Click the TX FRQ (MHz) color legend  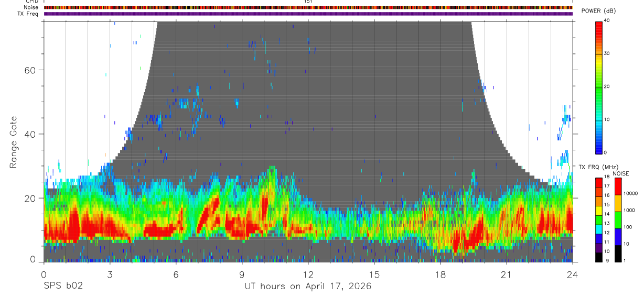[598, 220]
